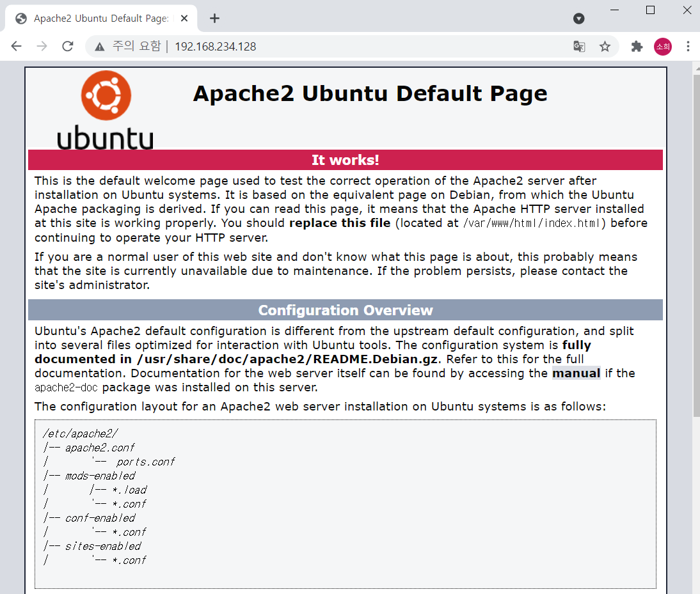The width and height of the screenshot is (700, 594).
Task: Click the address bar showing 192.168.234.128
Action: tap(215, 47)
